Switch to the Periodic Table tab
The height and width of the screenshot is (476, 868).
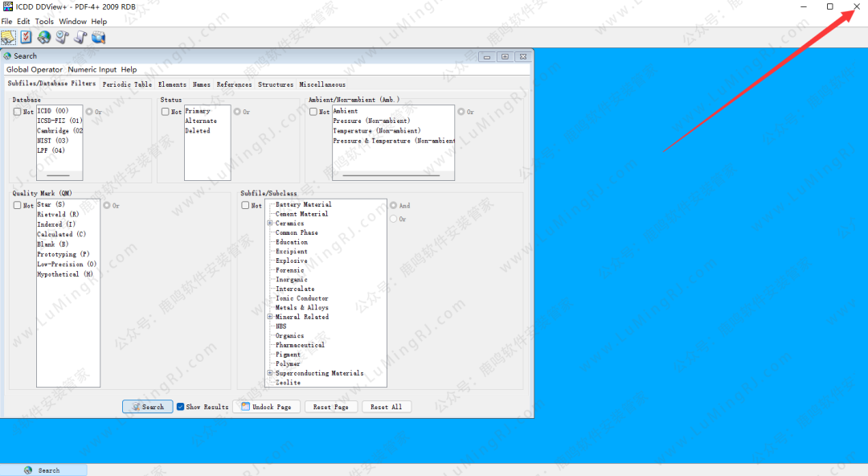pyautogui.click(x=127, y=84)
